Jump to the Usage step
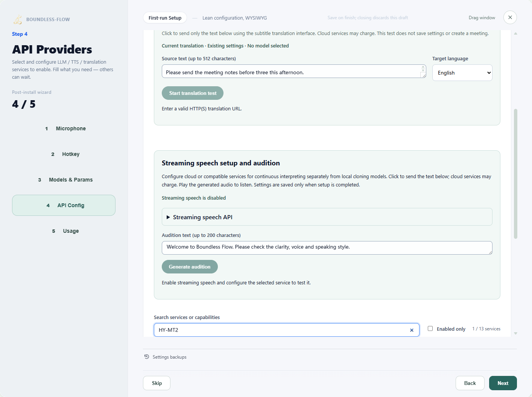Screen dimensions: 532x397 point(64,231)
